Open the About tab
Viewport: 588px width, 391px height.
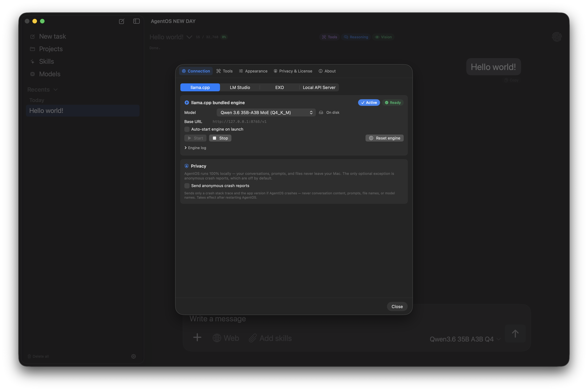327,71
